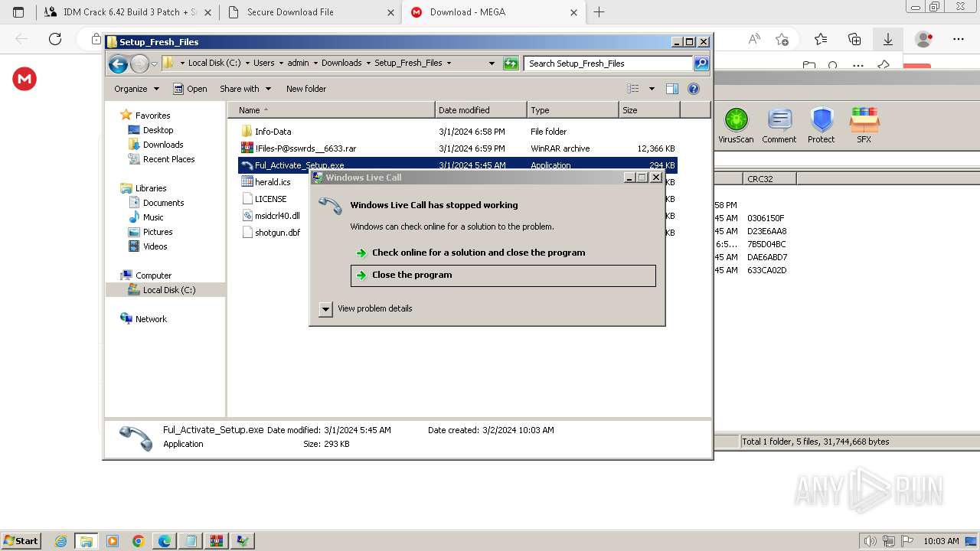Choose Check online for a solution
980x551 pixels.
tap(503, 253)
